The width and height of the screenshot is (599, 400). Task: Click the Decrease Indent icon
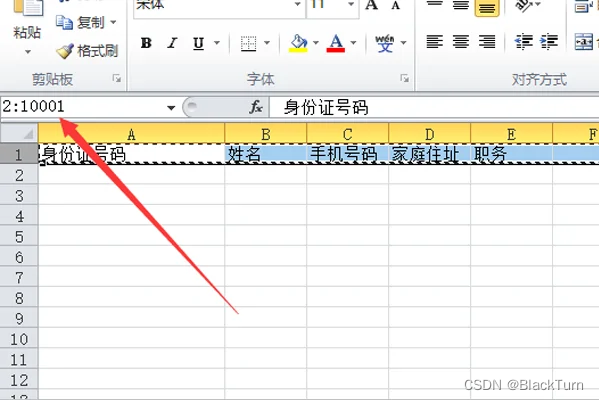tap(523, 41)
